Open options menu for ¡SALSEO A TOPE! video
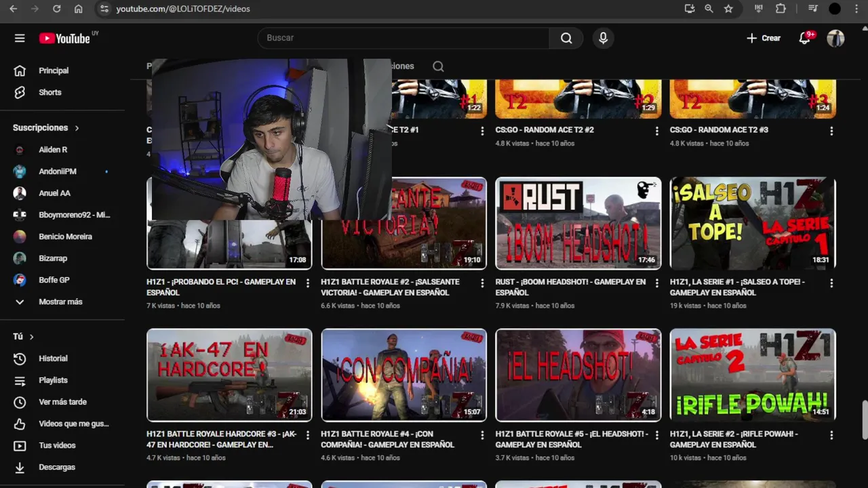 click(831, 283)
